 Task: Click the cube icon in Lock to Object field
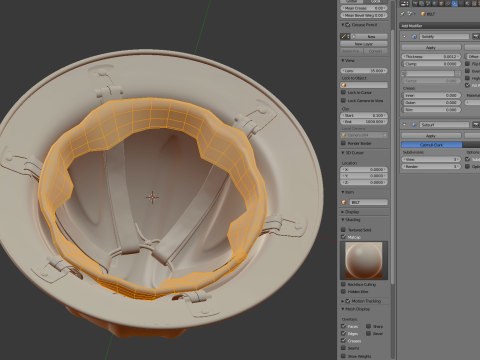(x=344, y=85)
